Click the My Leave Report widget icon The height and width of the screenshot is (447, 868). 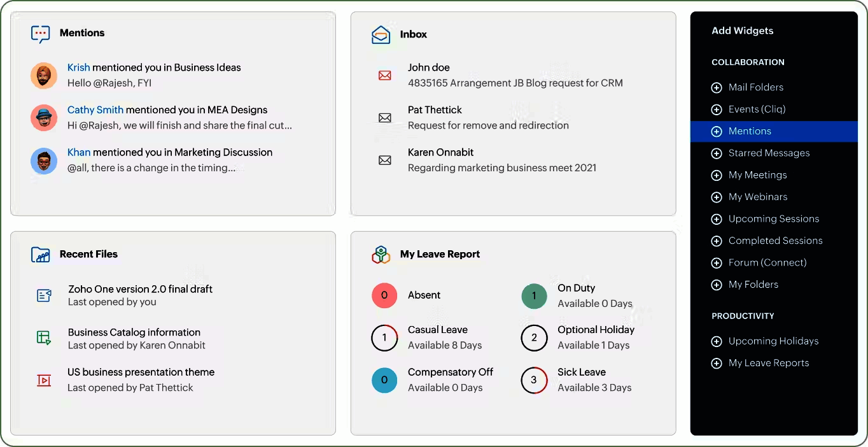click(x=381, y=254)
